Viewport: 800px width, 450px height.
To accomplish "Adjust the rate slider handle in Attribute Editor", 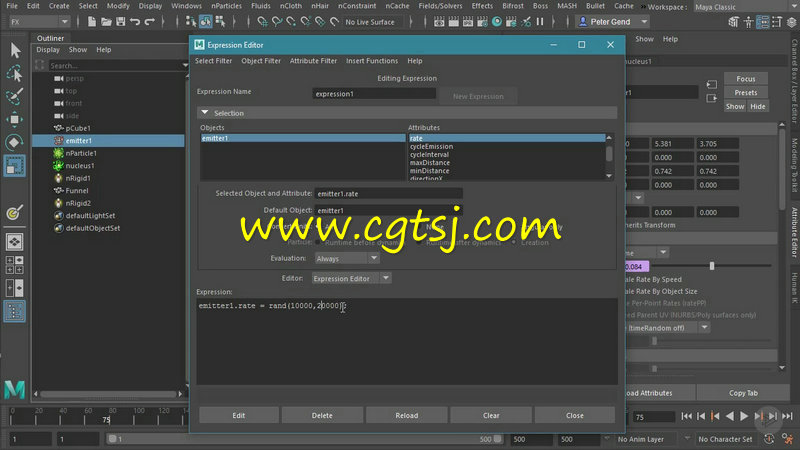I will (x=712, y=266).
